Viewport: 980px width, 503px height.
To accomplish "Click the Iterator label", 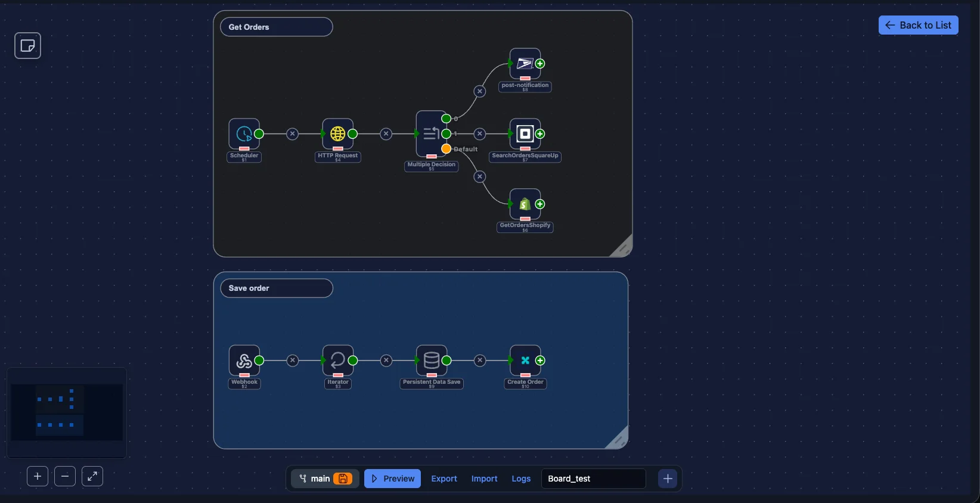I will (338, 383).
